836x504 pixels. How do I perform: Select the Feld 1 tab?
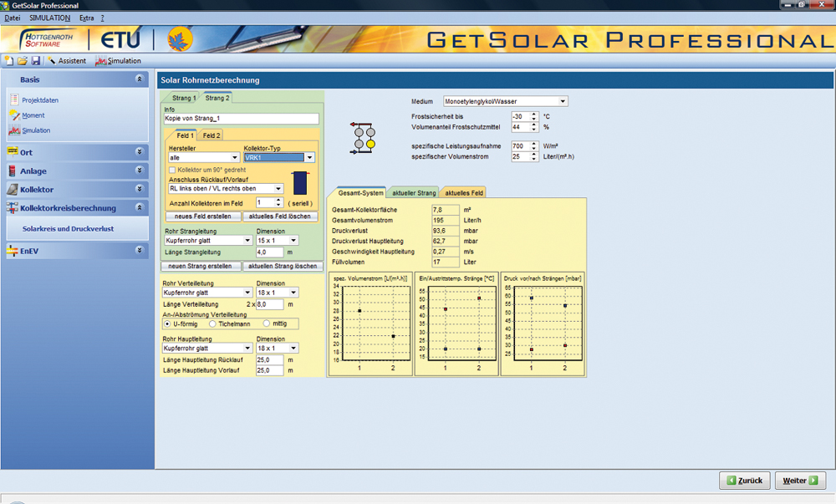pyautogui.click(x=185, y=135)
